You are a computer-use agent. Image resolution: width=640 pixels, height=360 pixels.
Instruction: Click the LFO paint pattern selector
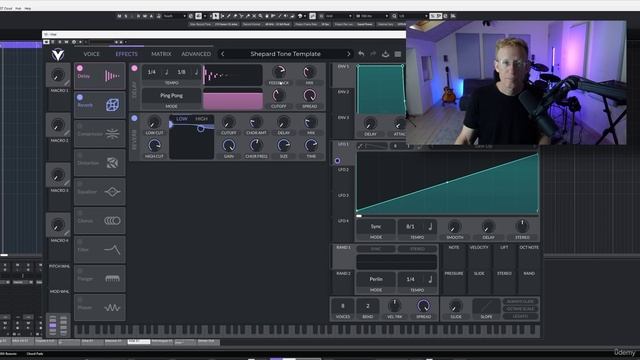coord(372,146)
